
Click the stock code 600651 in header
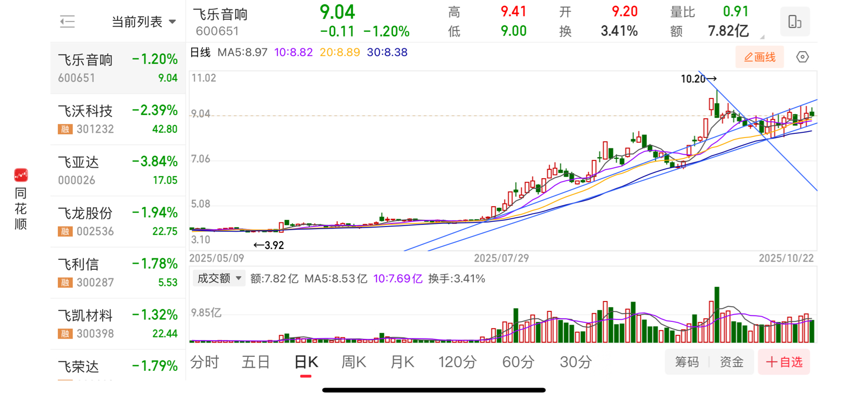pos(217,31)
